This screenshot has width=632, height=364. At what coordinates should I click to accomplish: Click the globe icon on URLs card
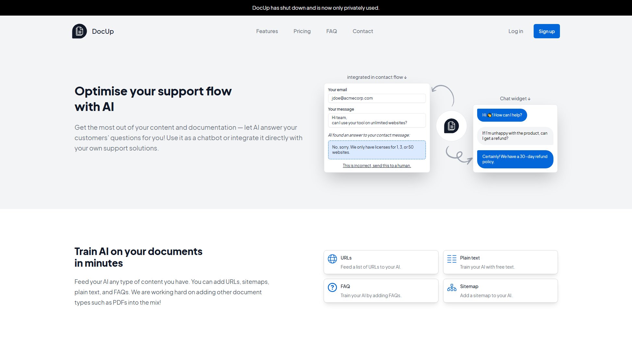(x=332, y=259)
